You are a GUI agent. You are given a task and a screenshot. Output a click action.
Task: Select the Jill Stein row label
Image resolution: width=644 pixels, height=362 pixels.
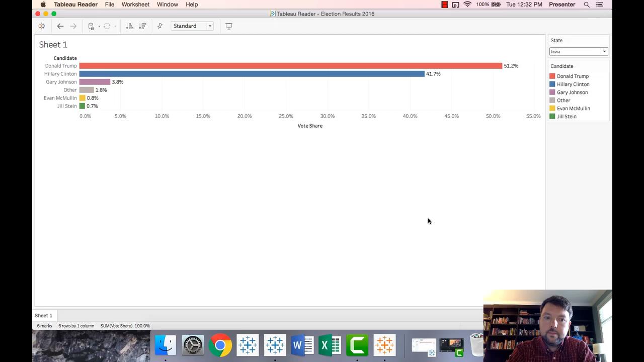(67, 106)
